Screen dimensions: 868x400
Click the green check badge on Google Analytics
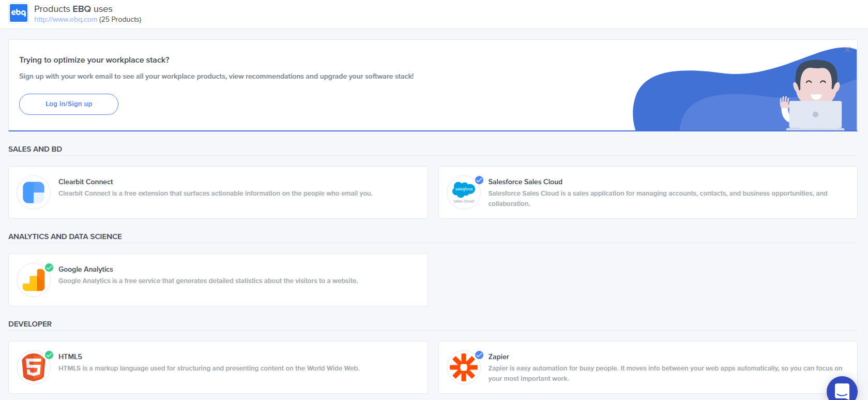point(49,268)
